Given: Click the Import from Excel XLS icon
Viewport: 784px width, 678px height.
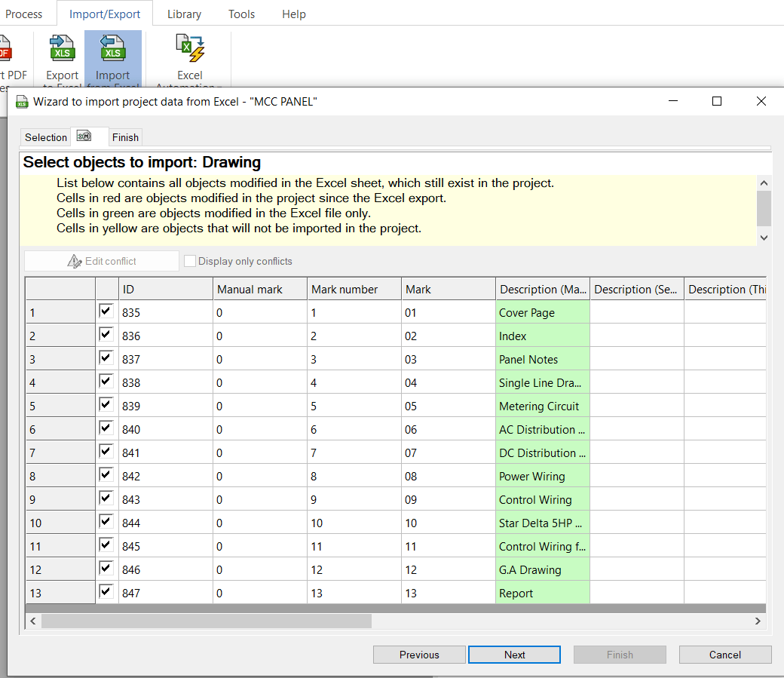Looking at the screenshot, I should (112, 48).
